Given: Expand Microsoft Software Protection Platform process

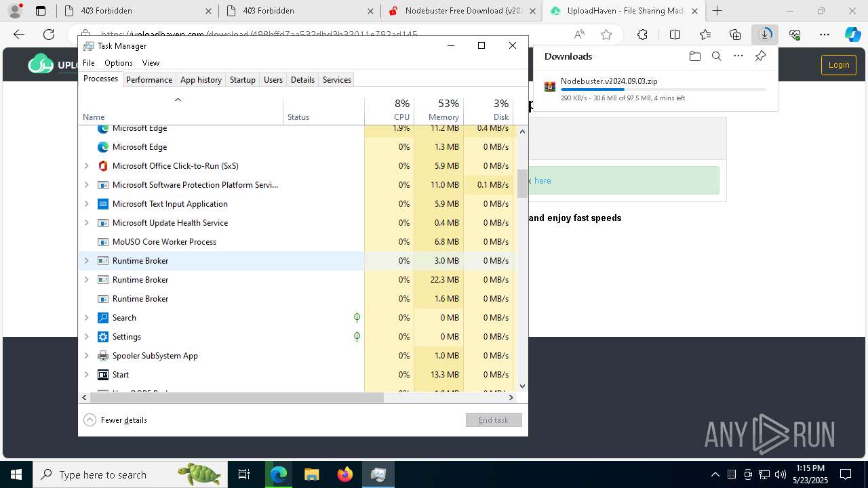Looking at the screenshot, I should pyautogui.click(x=86, y=185).
